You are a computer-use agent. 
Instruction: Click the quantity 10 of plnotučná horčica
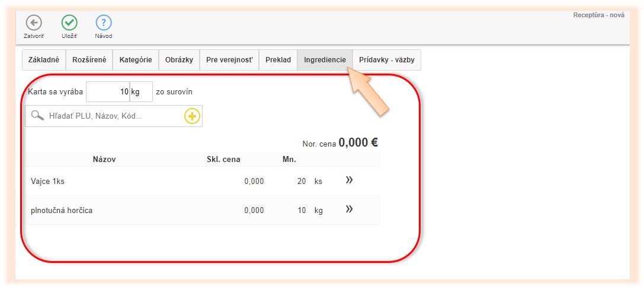click(301, 211)
